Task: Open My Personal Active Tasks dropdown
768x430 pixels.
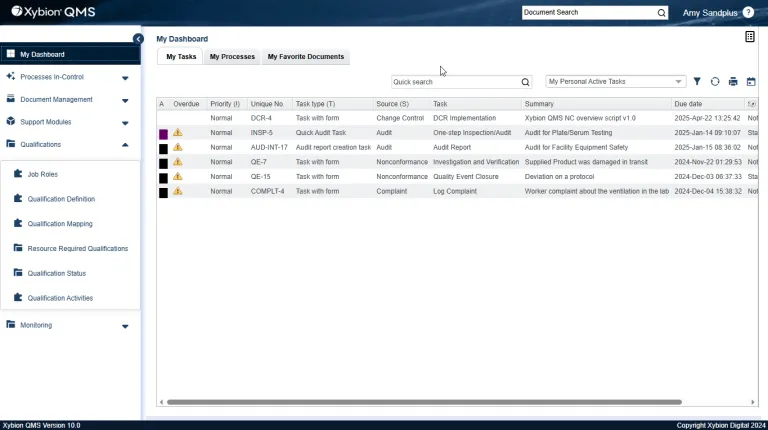Action: [615, 82]
